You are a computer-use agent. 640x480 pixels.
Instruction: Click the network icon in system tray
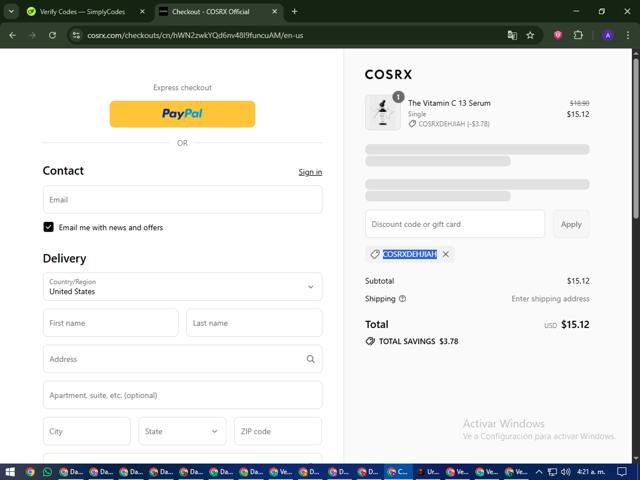tap(552, 472)
